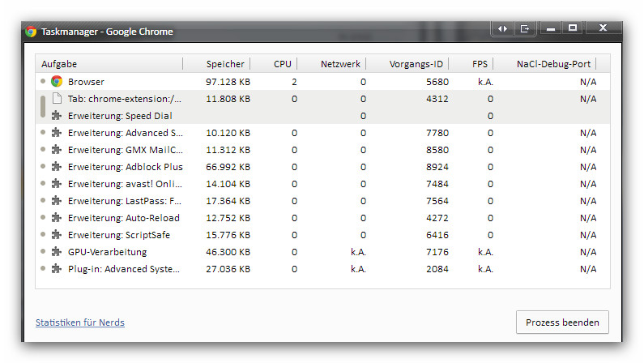The width and height of the screenshot is (644, 363).
Task: Click the puzzle icon beside Erweiterung: ScriptSafe
Action: click(56, 235)
